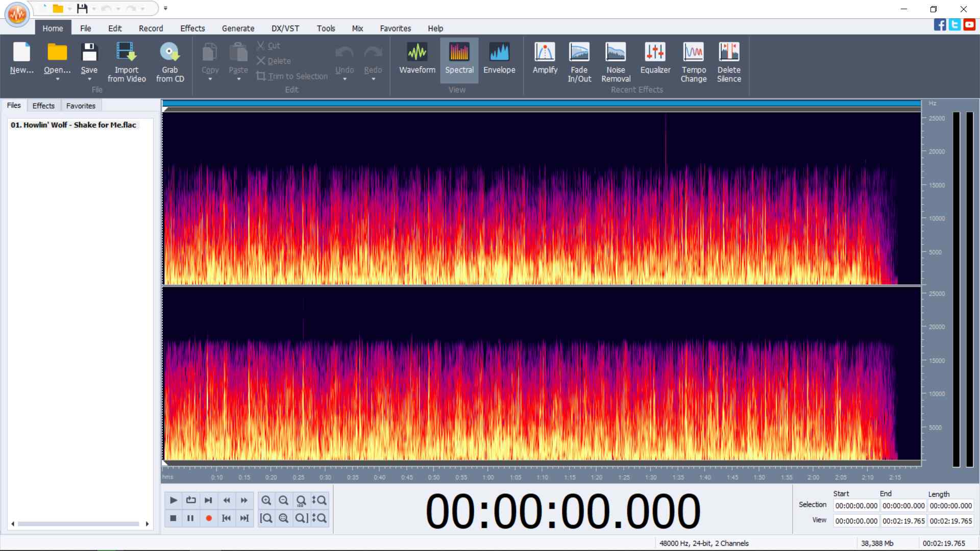Expand the quick access save dropdown arrow
The image size is (980, 551).
(94, 9)
